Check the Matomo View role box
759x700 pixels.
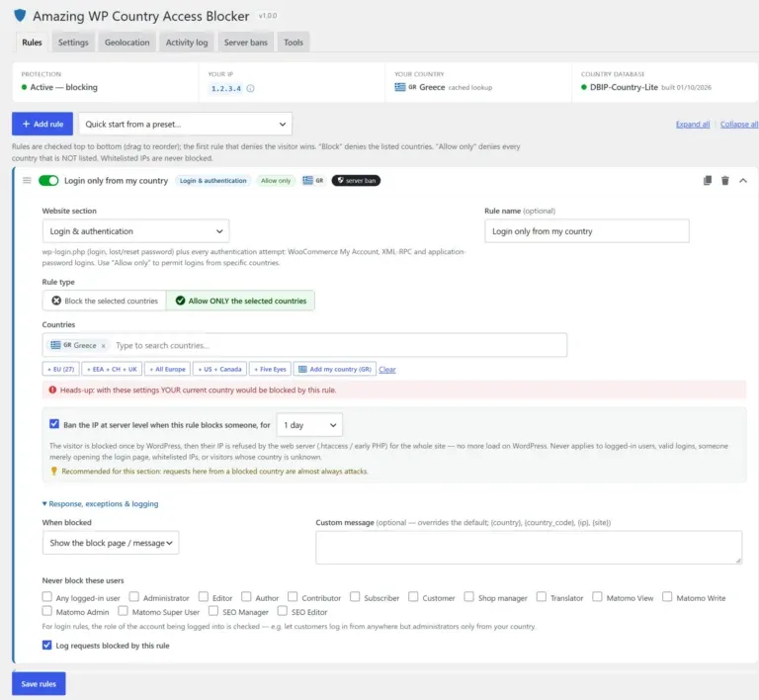point(597,596)
